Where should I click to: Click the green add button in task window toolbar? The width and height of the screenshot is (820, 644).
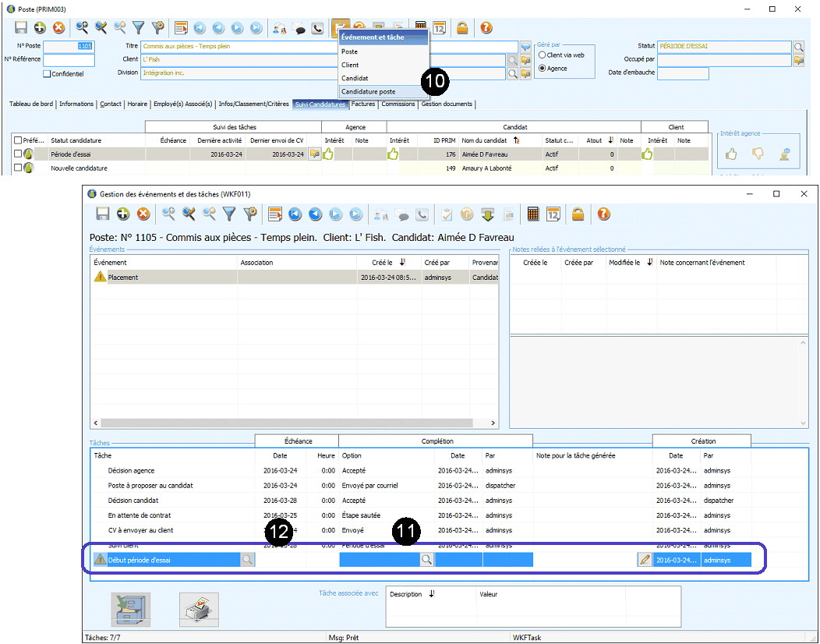(123, 214)
